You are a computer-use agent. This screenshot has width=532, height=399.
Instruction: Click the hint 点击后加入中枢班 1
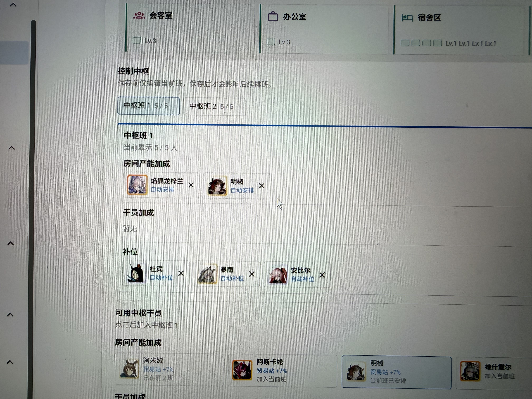click(x=147, y=325)
